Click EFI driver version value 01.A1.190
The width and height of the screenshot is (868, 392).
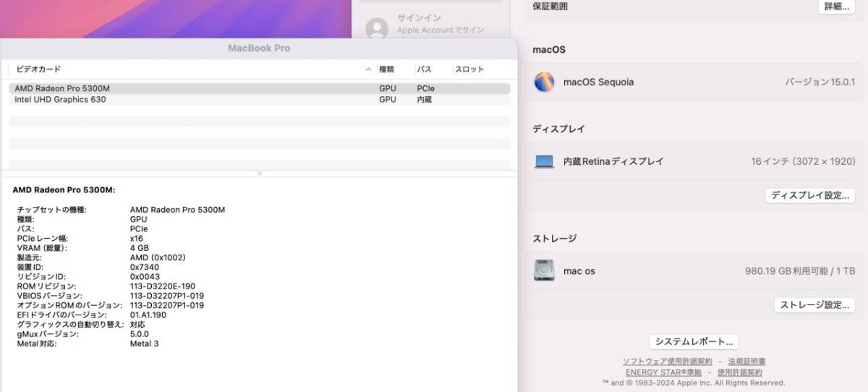[148, 315]
